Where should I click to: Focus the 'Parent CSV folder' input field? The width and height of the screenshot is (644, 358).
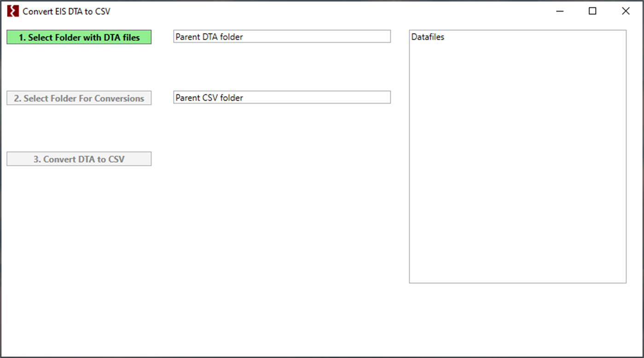282,97
